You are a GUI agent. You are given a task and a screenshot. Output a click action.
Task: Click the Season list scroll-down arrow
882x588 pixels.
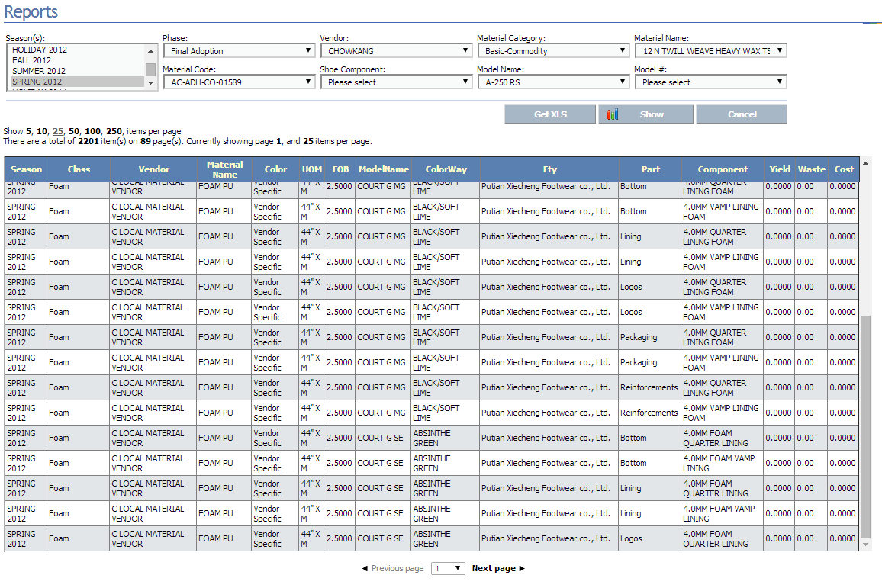150,83
